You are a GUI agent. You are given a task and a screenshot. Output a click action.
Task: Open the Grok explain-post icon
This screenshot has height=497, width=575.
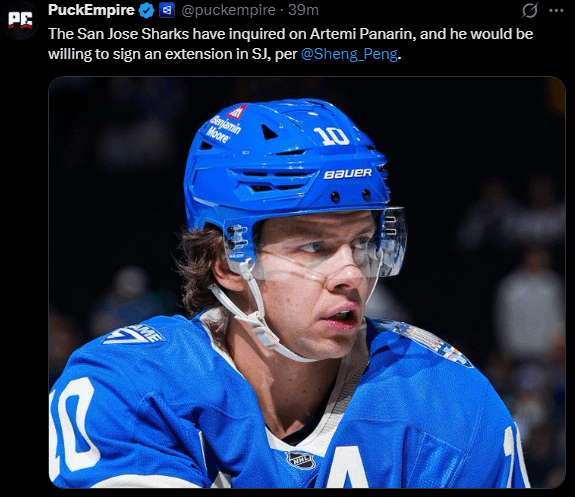click(x=530, y=10)
